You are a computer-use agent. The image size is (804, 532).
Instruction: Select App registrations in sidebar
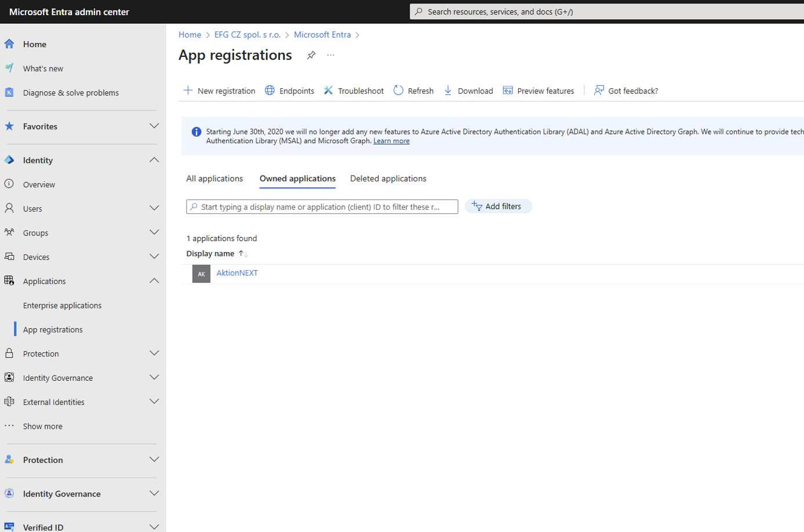[53, 330]
